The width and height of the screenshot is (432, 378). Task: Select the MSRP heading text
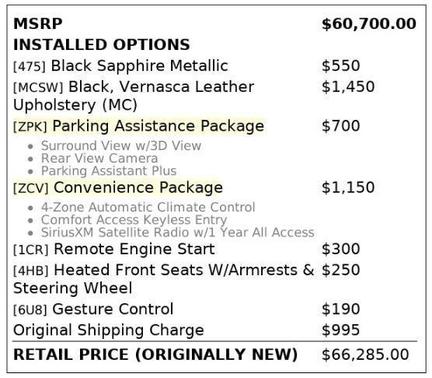click(38, 24)
